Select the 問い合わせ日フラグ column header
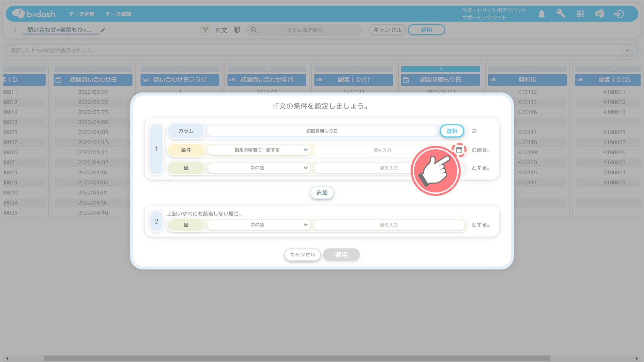Screen dimensions: 644x362 pyautogui.click(x=180, y=80)
